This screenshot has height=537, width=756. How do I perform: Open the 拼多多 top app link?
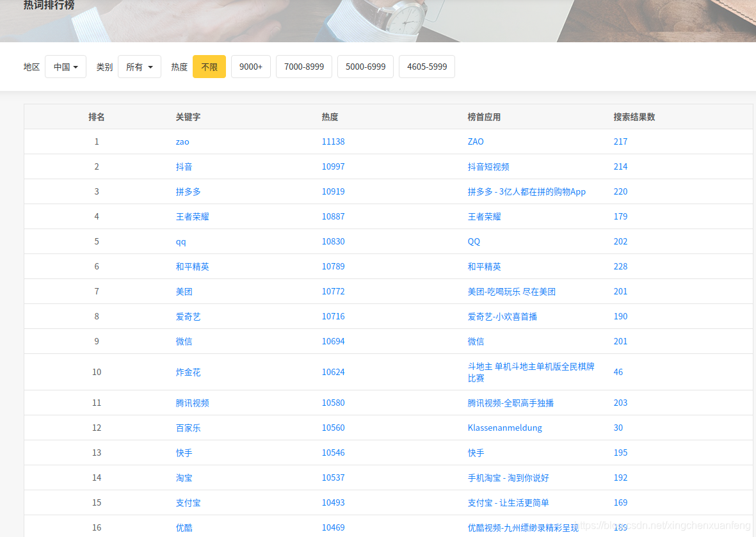pyautogui.click(x=526, y=191)
